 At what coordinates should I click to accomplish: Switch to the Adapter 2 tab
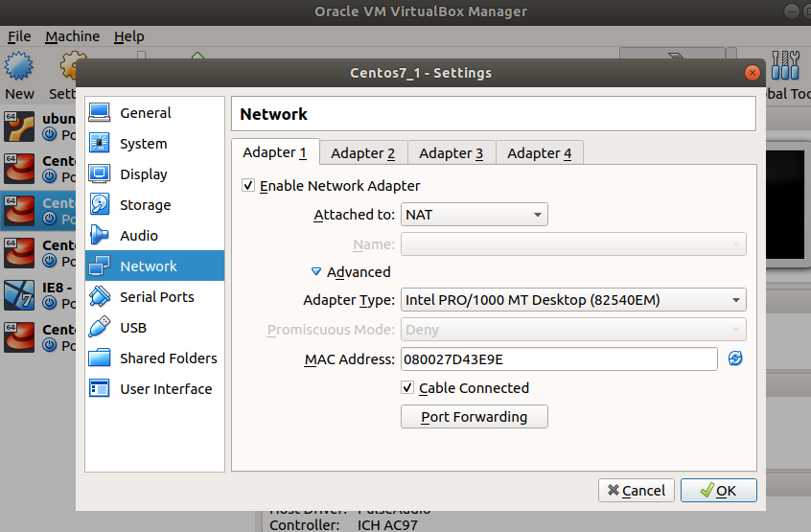362,153
